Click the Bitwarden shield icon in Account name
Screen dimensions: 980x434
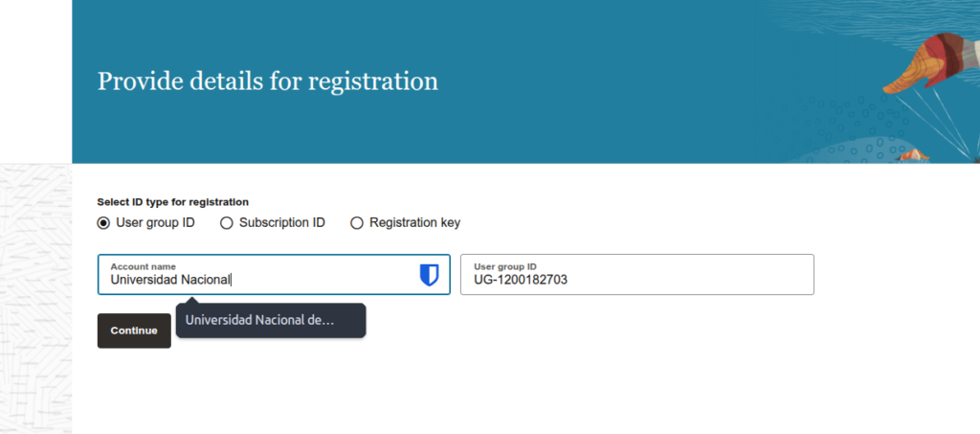coord(430,276)
